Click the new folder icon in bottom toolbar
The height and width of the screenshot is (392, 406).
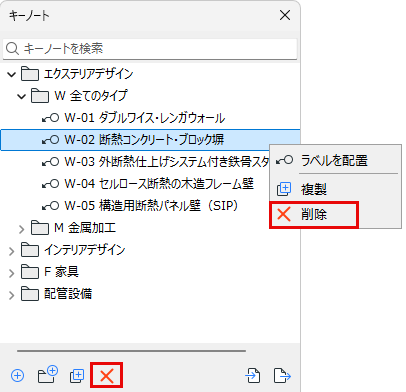coord(47,375)
